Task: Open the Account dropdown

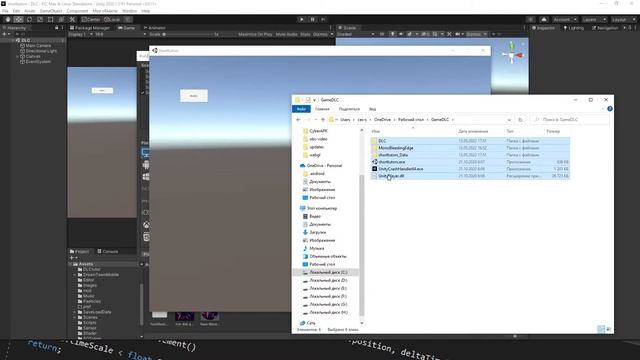Action: click(x=564, y=19)
